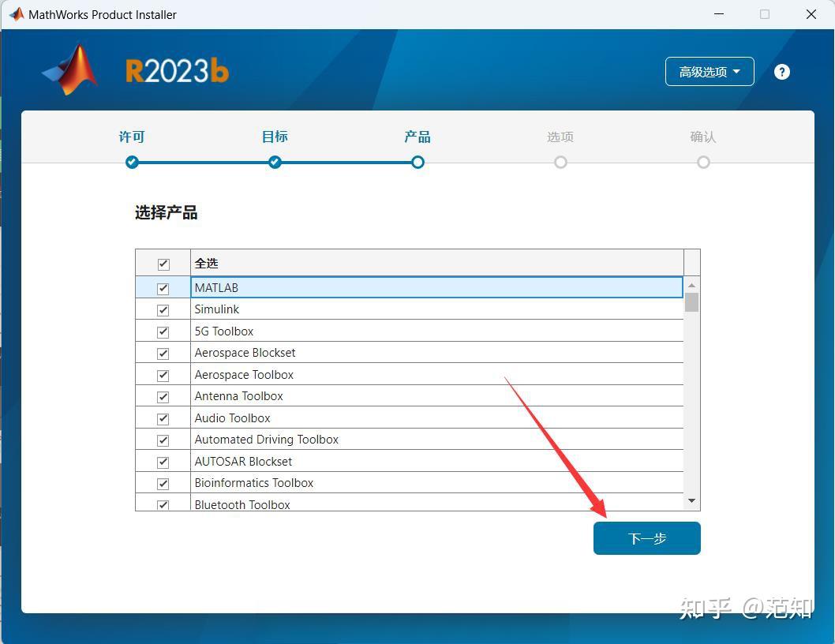Click the 产品 step circle indicator

417,163
